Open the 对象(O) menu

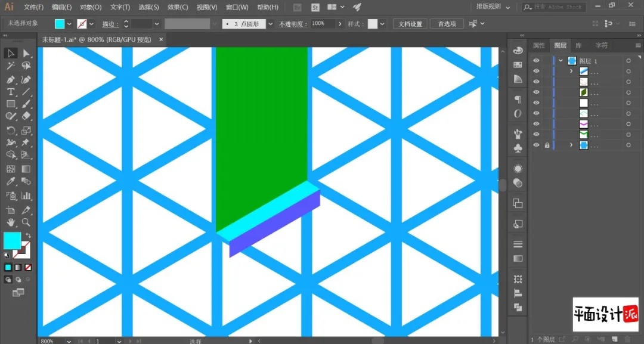[x=91, y=7]
